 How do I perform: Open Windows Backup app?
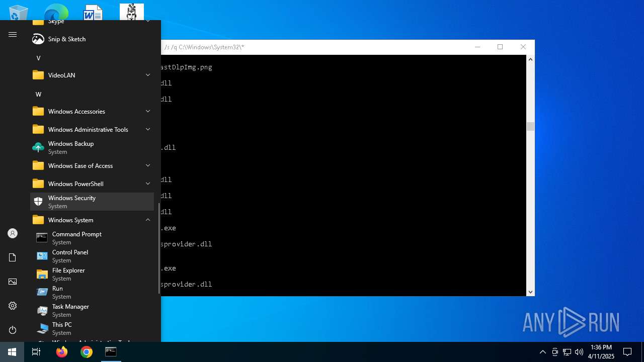click(x=92, y=147)
